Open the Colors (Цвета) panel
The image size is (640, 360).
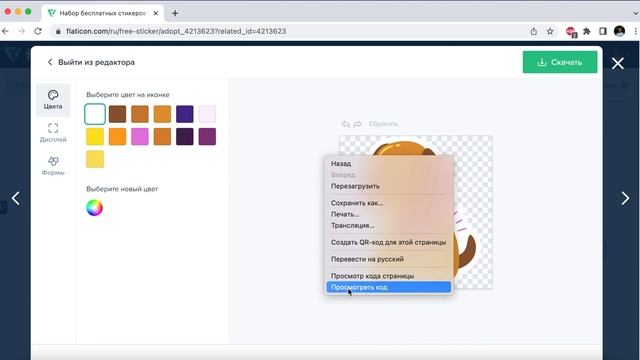coord(53,100)
